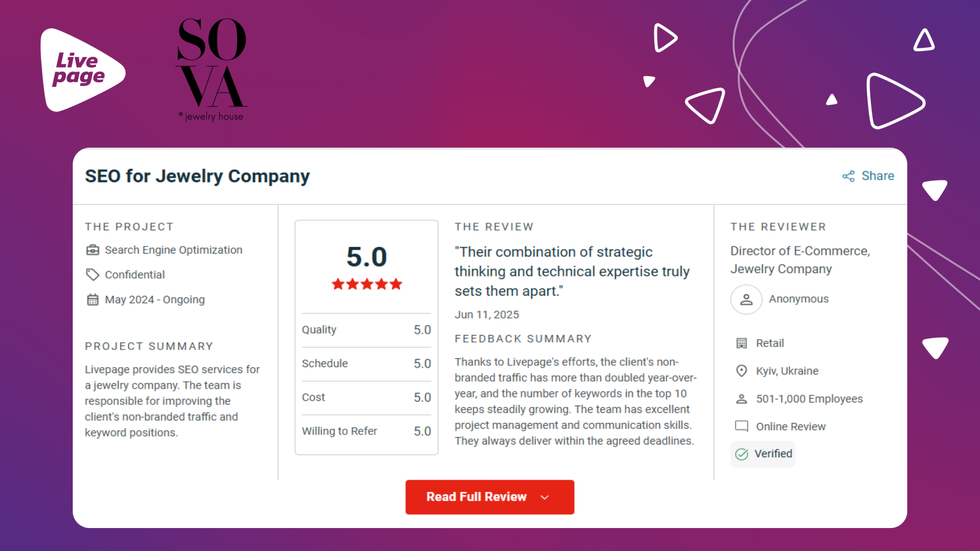Click the Share icon
The image size is (980, 551).
tap(848, 176)
